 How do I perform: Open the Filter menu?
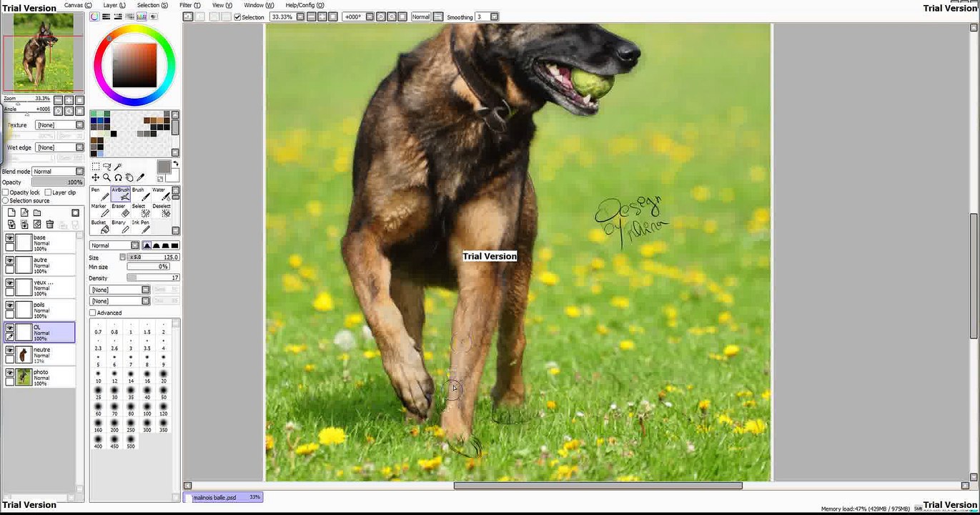coord(189,5)
